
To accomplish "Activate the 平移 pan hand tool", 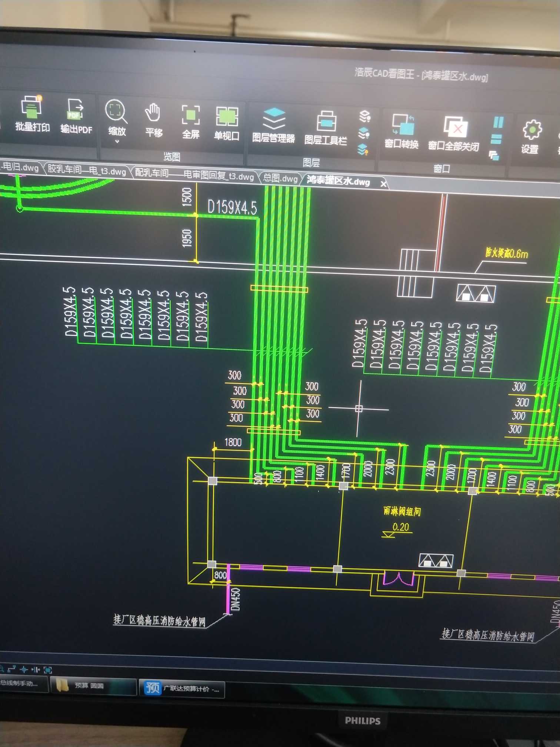I will click(153, 120).
